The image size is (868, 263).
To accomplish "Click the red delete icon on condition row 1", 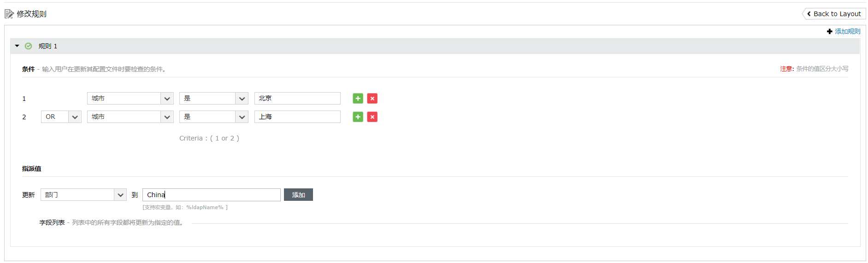I will coord(372,99).
